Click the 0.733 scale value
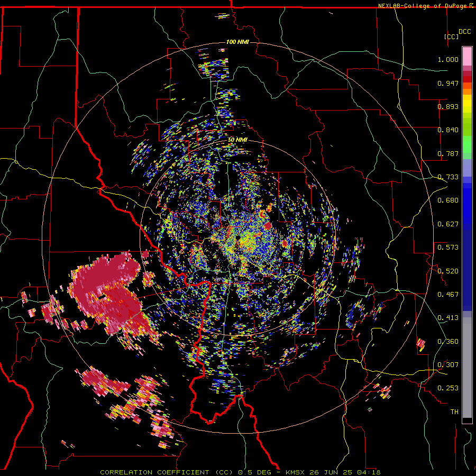476x476 pixels. 448,177
